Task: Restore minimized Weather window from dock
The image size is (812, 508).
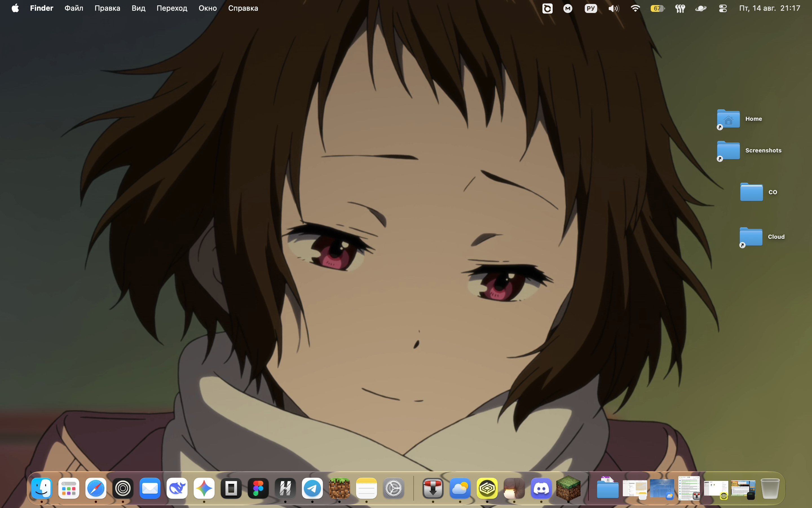Action: click(x=662, y=488)
